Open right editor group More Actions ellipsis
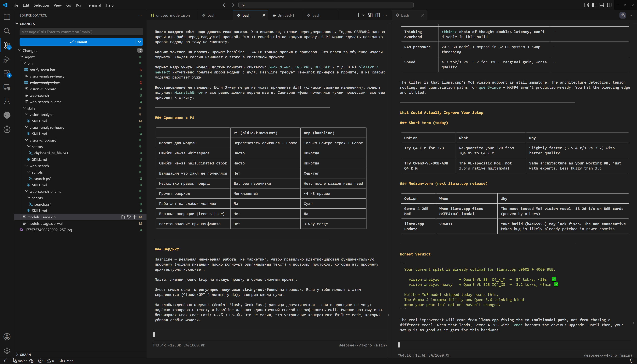637x364 pixels. pyautogui.click(x=630, y=15)
